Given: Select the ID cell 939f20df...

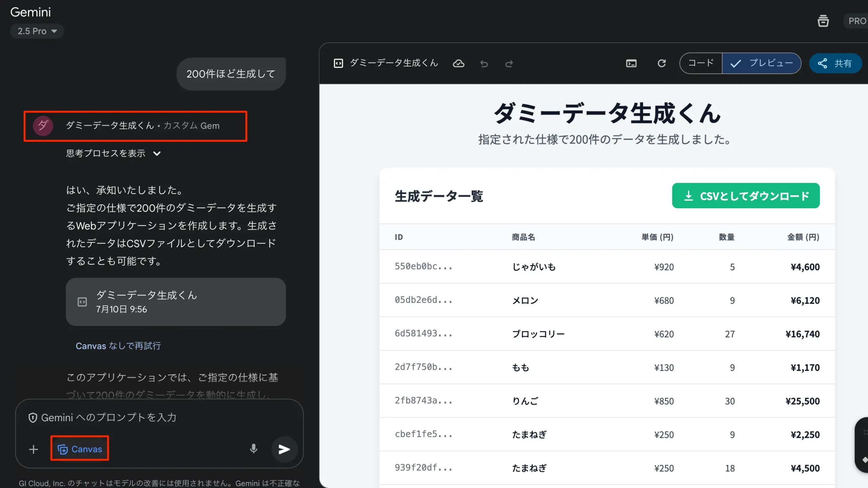Looking at the screenshot, I should (x=423, y=468).
